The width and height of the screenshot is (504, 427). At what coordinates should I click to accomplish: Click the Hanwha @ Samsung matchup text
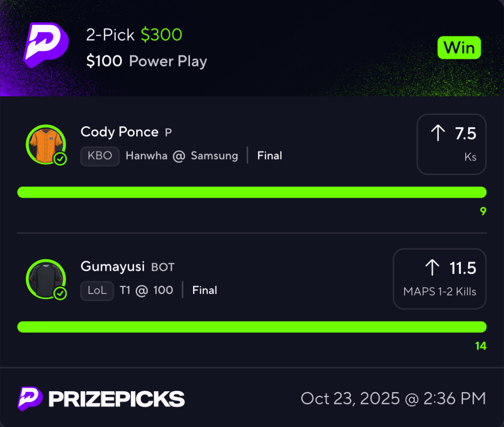pos(181,156)
